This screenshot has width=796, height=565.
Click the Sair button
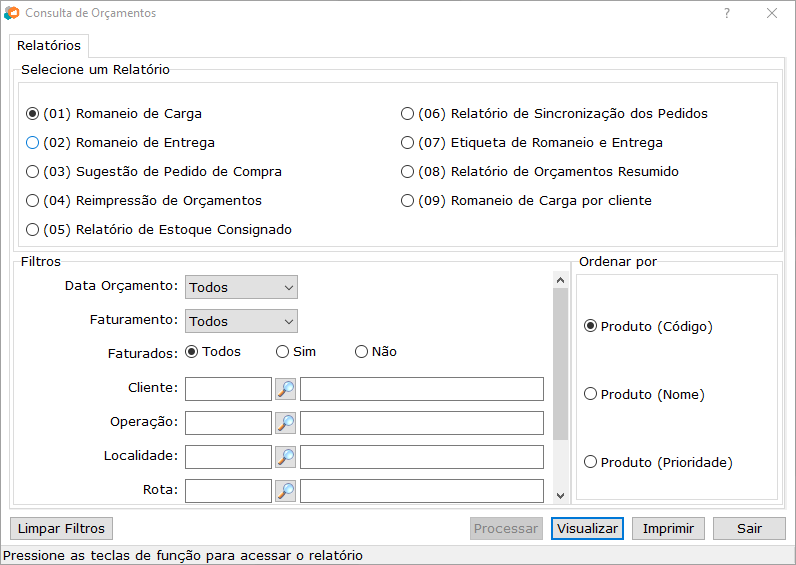(x=749, y=529)
